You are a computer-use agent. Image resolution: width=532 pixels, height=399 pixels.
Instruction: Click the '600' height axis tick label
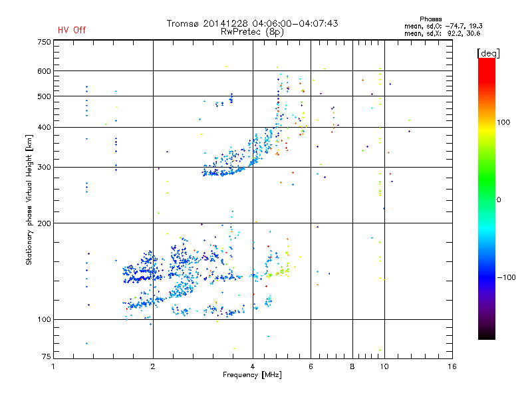44,71
